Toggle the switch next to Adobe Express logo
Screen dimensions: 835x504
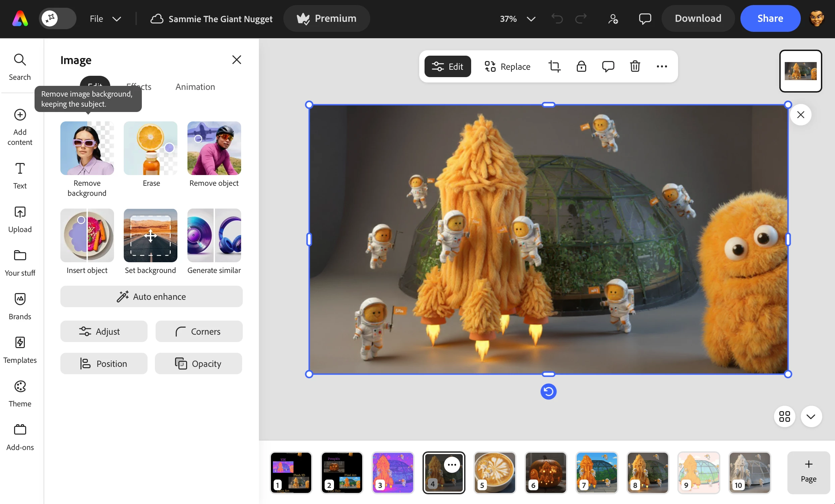[x=57, y=19]
